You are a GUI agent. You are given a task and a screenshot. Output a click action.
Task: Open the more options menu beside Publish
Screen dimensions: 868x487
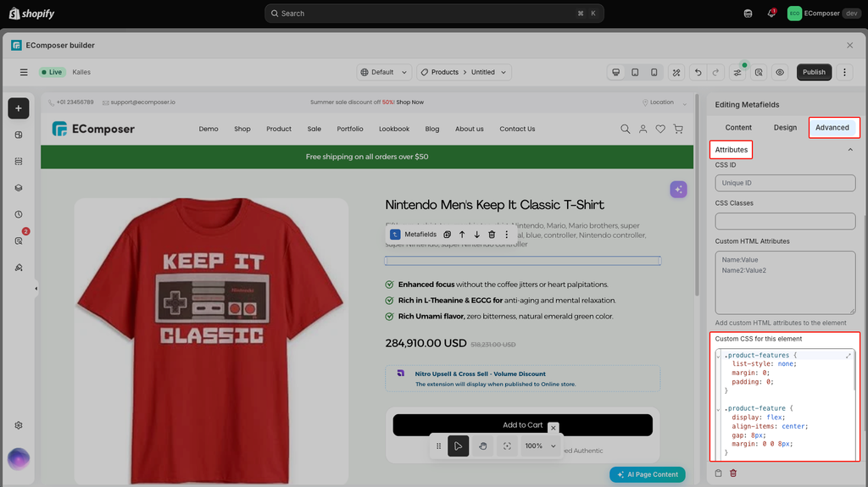(844, 72)
